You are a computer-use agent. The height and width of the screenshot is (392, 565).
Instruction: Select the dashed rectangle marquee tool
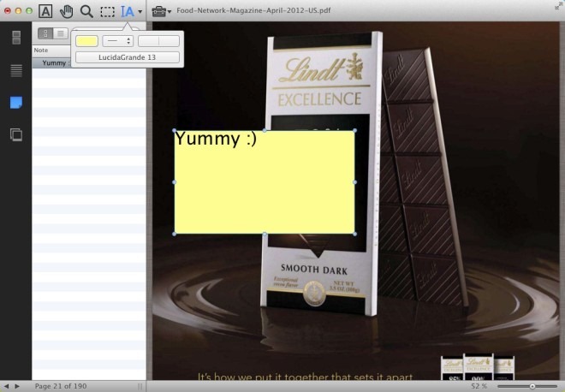[107, 11]
